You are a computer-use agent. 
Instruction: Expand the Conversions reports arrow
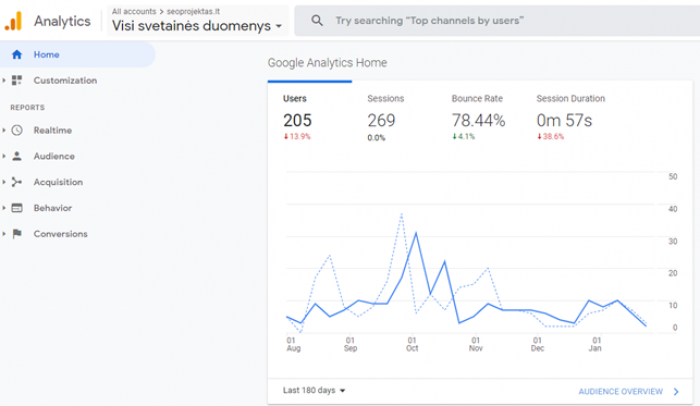[x=4, y=234]
